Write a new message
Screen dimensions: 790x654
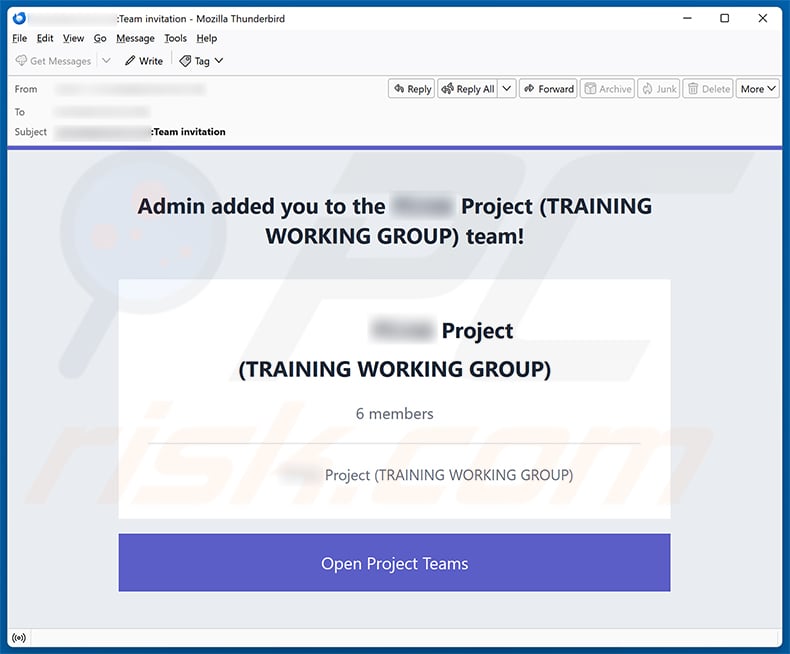click(144, 61)
